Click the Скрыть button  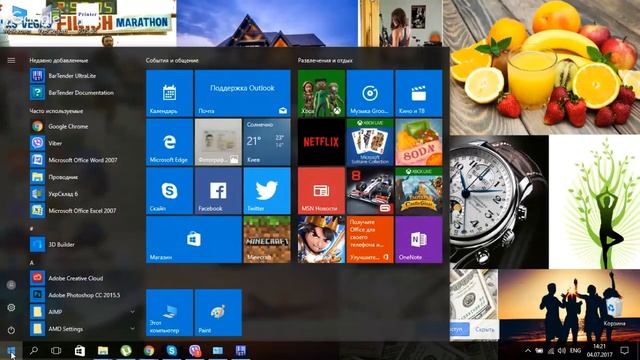tap(484, 329)
